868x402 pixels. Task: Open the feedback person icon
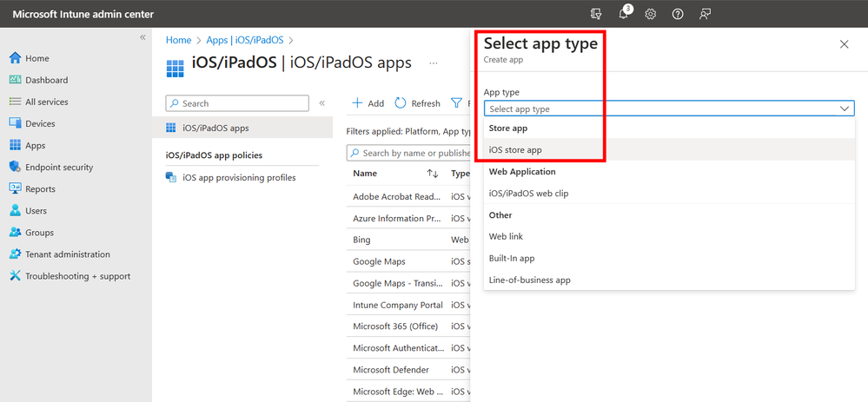click(x=705, y=15)
